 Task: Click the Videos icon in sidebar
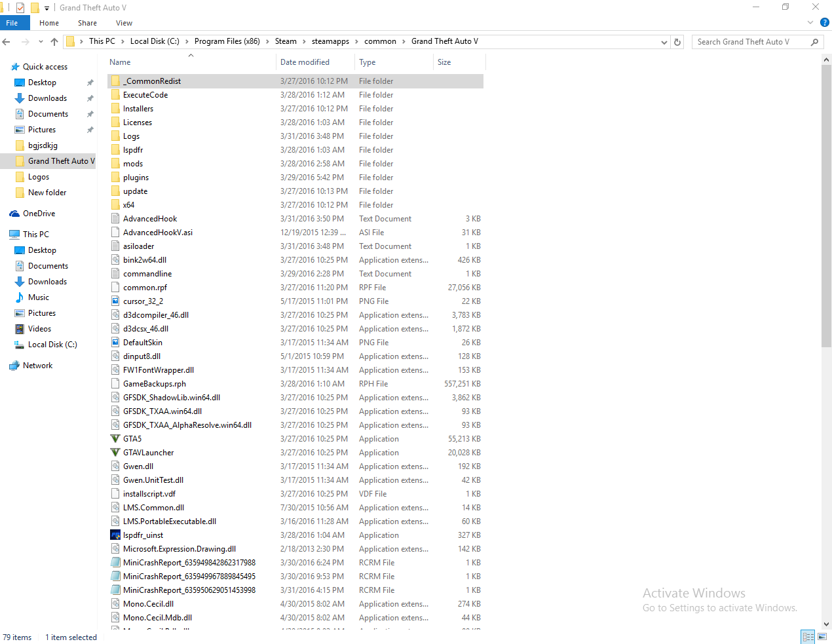point(20,329)
